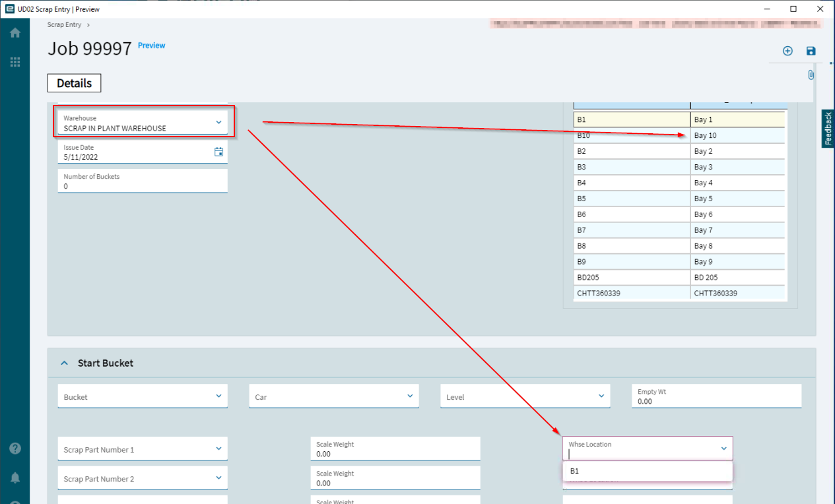Show notifications bell icon
Image resolution: width=835 pixels, height=504 pixels.
click(x=15, y=478)
